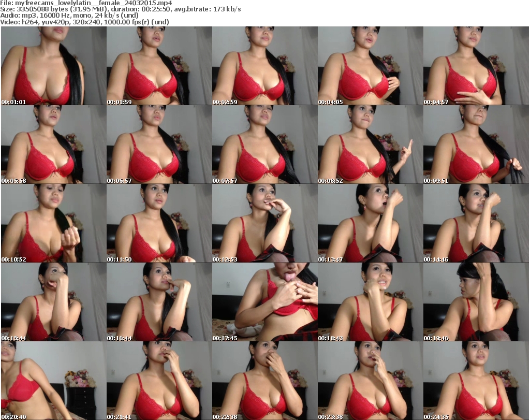This screenshot has height=420, width=530.
Task: Click the thumbnail stamped 00:14:46
Action: click(x=476, y=223)
